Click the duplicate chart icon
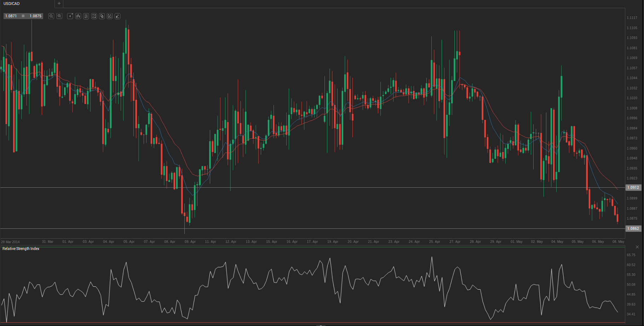Image resolution: width=644 pixels, height=326 pixels. coord(102,16)
